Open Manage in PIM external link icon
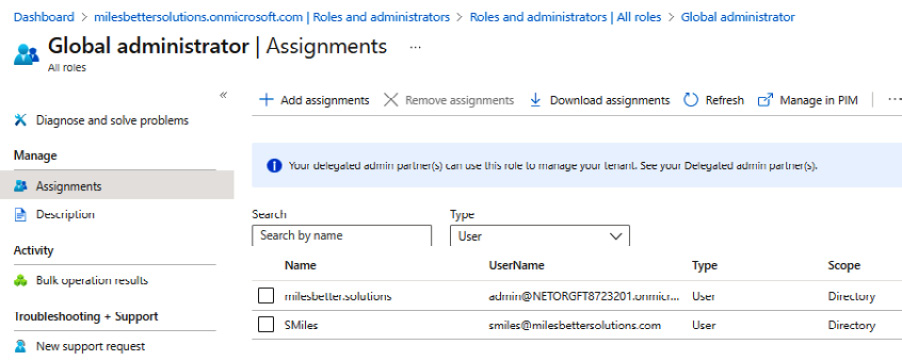 click(765, 100)
